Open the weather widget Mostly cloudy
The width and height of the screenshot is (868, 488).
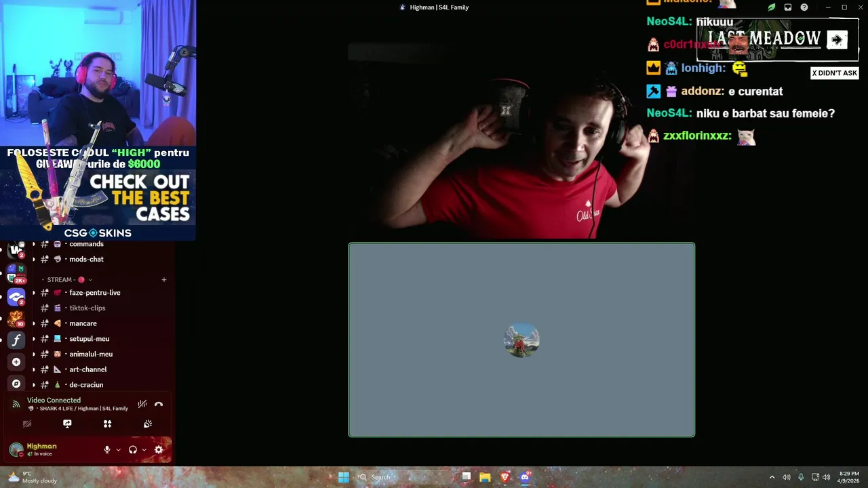pyautogui.click(x=32, y=477)
